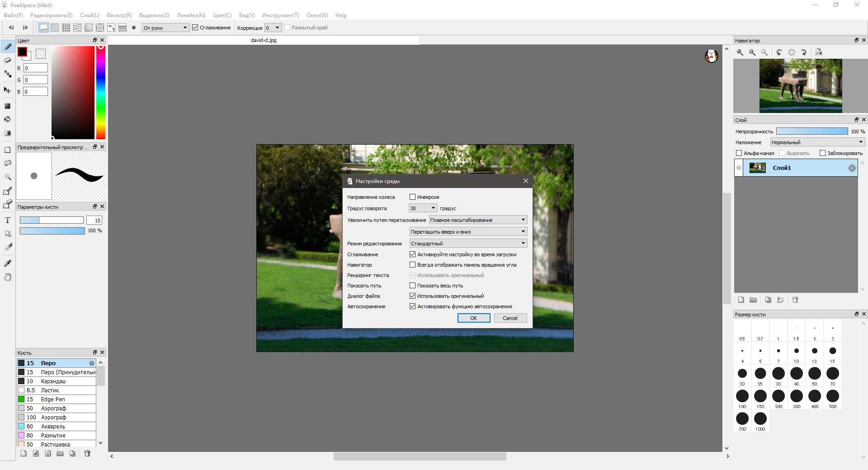Flip view horizontally in Navigator
The image size is (868, 470).
coord(819,52)
